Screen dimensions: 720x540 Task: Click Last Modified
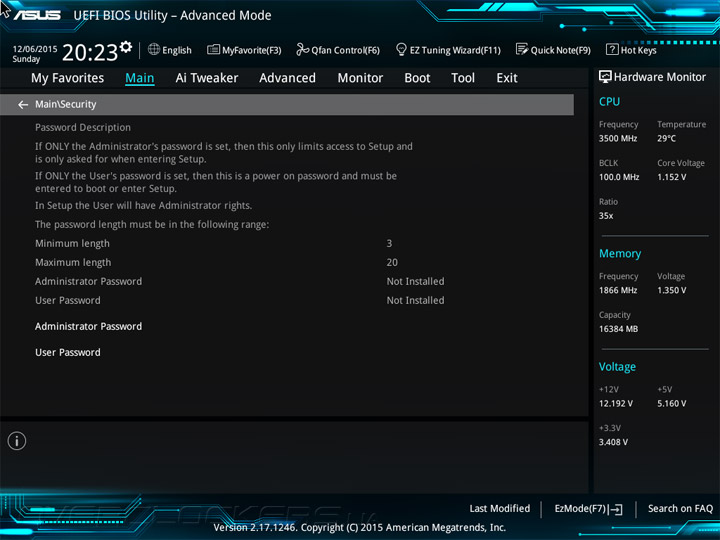(500, 509)
